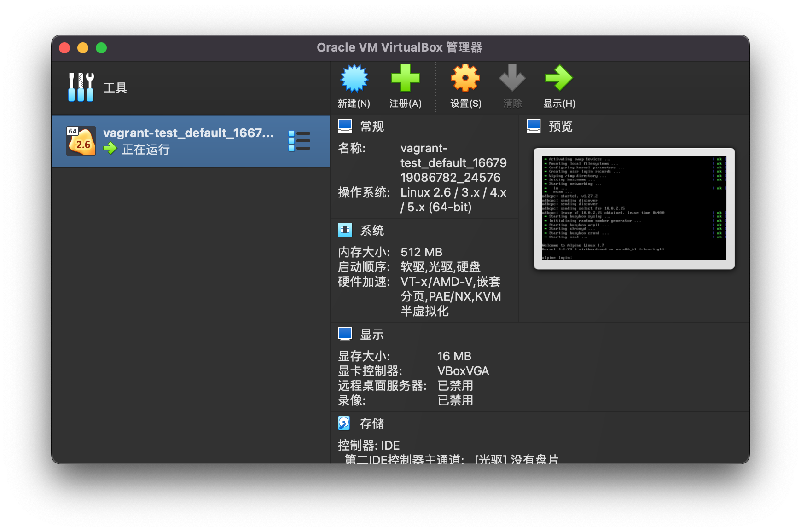Click the Storage (存储) disk icon
801x532 pixels.
(x=344, y=423)
